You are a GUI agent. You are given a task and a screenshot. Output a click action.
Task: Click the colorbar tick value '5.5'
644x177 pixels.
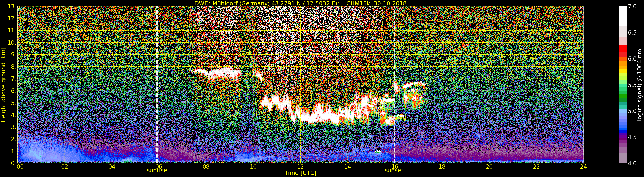click(632, 85)
